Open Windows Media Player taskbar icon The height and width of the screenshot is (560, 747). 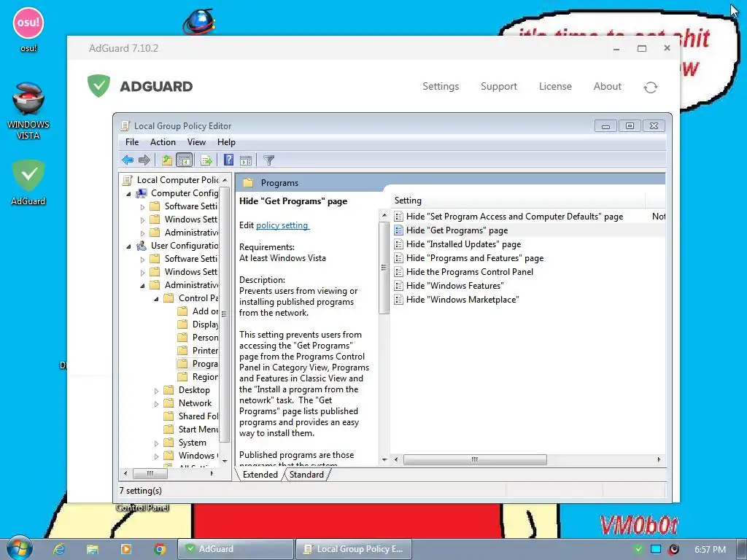[125, 549]
